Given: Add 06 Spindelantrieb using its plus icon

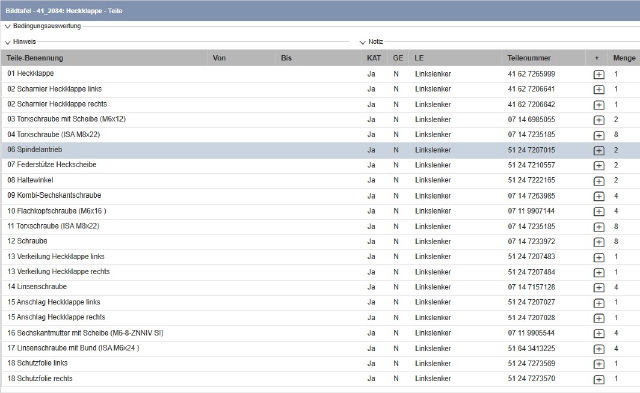Looking at the screenshot, I should click(x=599, y=151).
